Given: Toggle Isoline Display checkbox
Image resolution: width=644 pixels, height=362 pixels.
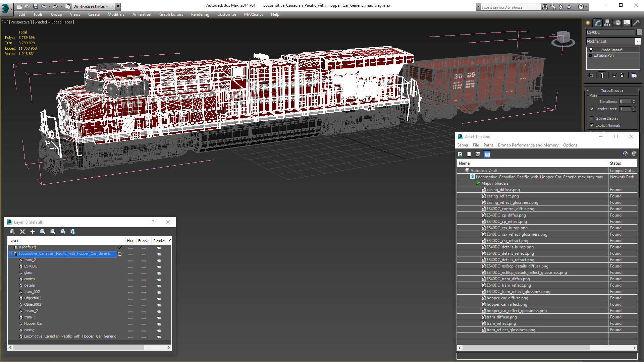Looking at the screenshot, I should (x=592, y=118).
